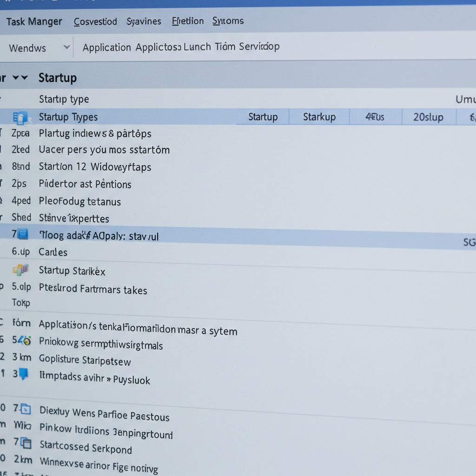The width and height of the screenshot is (476, 476).
Task: Click the Shed value in first column
Action: click(21, 218)
